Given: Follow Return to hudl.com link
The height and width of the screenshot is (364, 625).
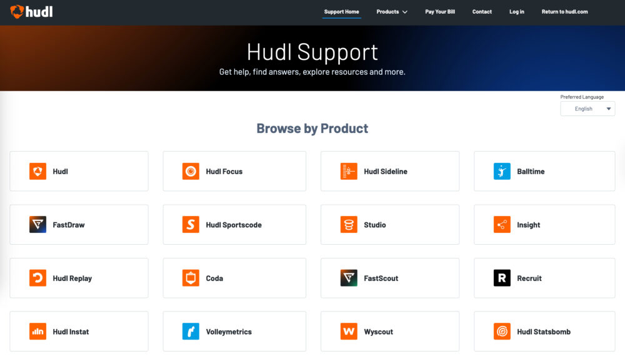Looking at the screenshot, I should pyautogui.click(x=564, y=12).
